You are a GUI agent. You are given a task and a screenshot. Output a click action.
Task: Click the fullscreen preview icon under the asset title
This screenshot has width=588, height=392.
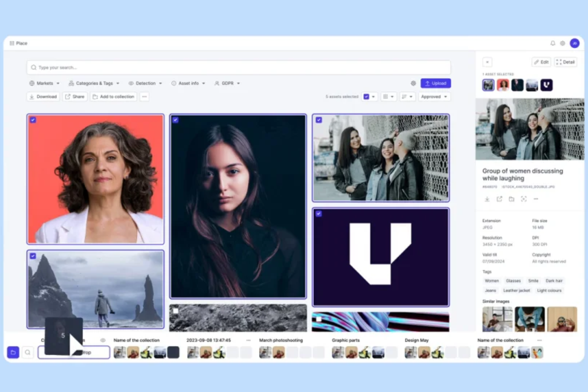click(x=524, y=199)
